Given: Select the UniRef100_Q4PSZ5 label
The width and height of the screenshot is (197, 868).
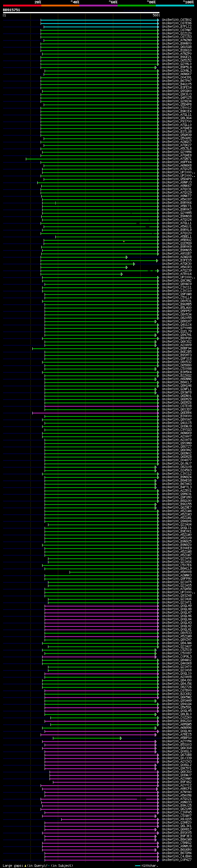Looking at the screenshot, I should point(177,98).
